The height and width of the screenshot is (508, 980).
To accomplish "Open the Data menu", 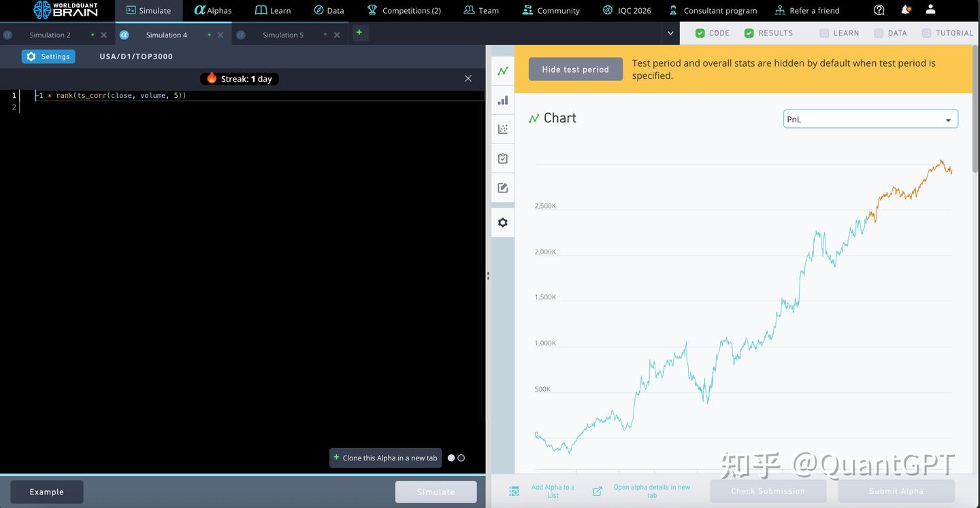I will (329, 10).
